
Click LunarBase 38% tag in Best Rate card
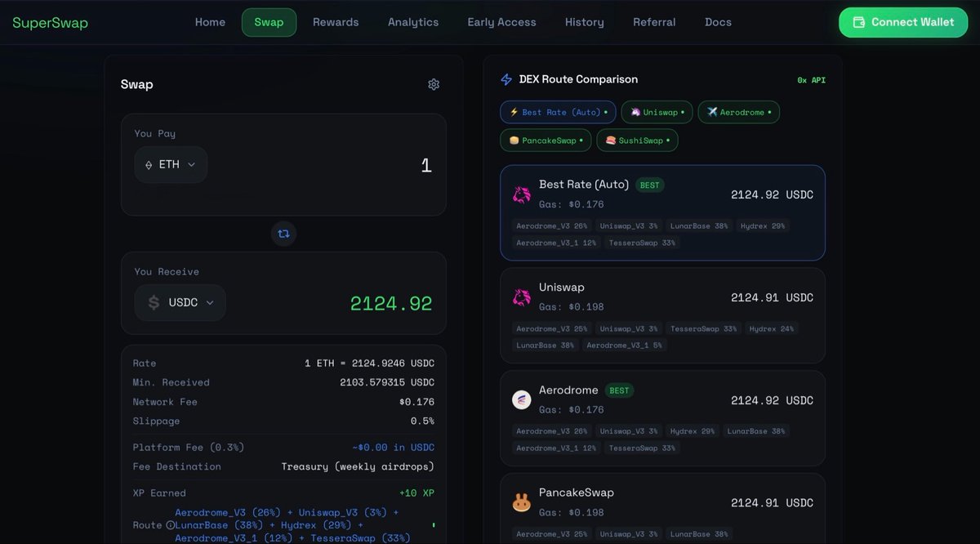coord(699,225)
